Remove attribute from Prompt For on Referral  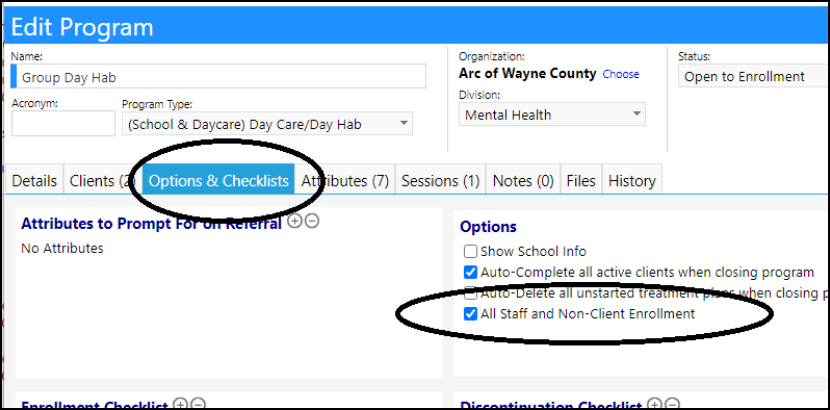[312, 221]
